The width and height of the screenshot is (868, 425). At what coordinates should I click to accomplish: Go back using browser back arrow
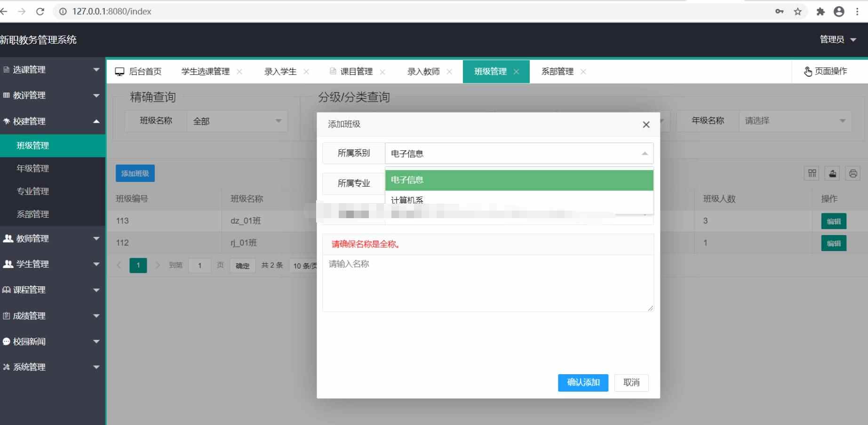click(4, 11)
